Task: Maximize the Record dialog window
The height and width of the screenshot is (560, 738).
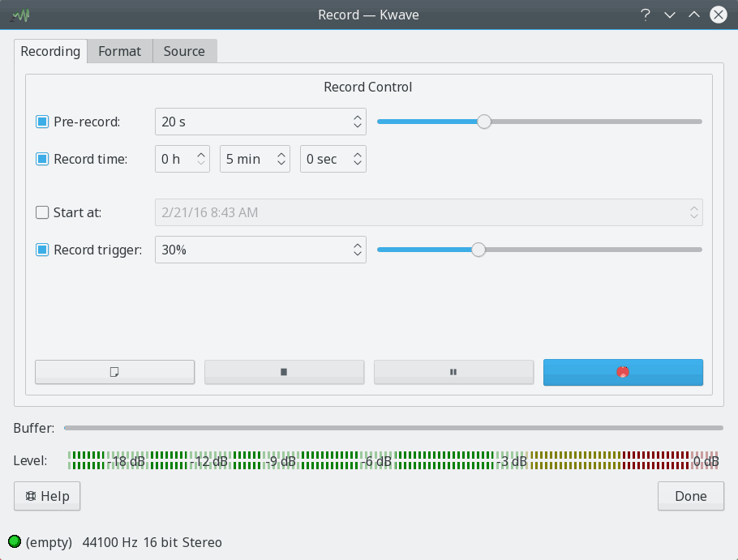Action: [x=694, y=15]
